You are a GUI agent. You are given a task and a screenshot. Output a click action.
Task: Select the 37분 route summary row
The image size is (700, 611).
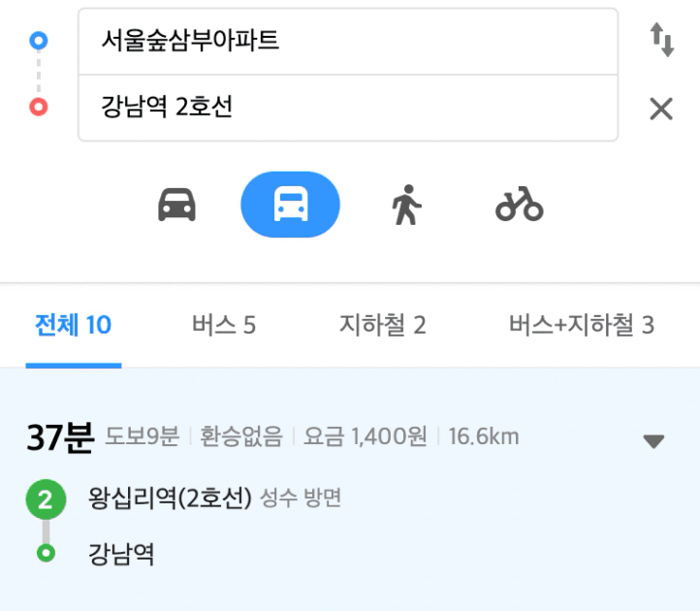(350, 436)
